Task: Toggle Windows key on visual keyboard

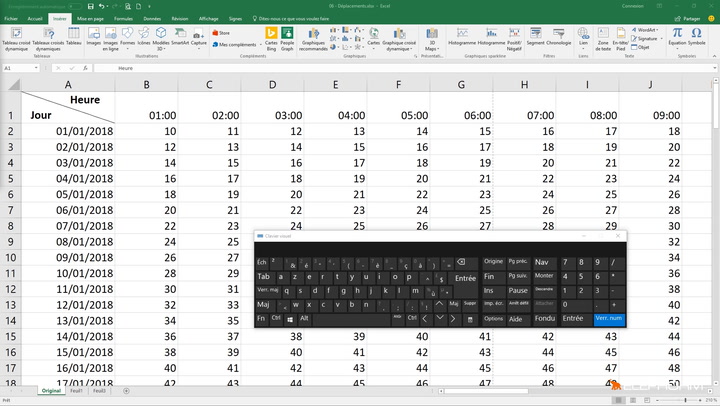Action: click(290, 319)
